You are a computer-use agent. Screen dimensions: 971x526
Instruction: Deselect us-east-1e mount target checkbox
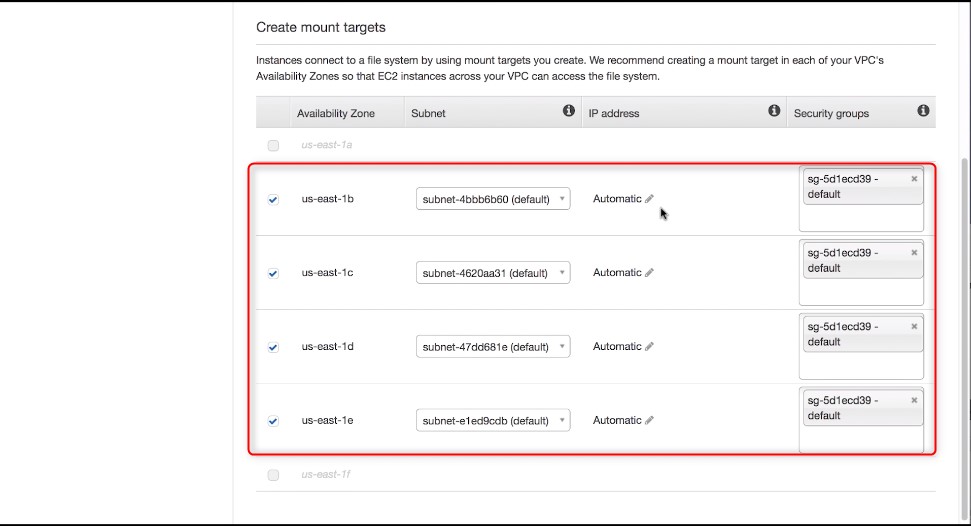(273, 421)
